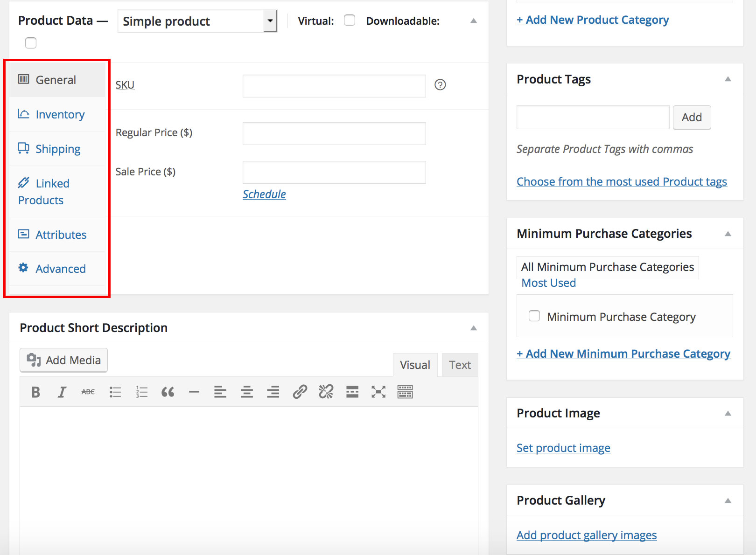Switch editor to Text tab
This screenshot has height=555, width=756.
[460, 365]
